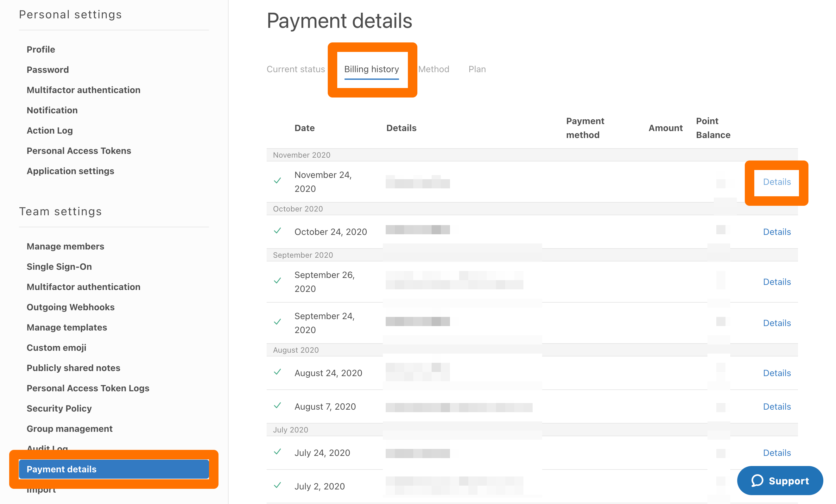Click the green checkmark beside November 24, 2020

pyautogui.click(x=277, y=181)
